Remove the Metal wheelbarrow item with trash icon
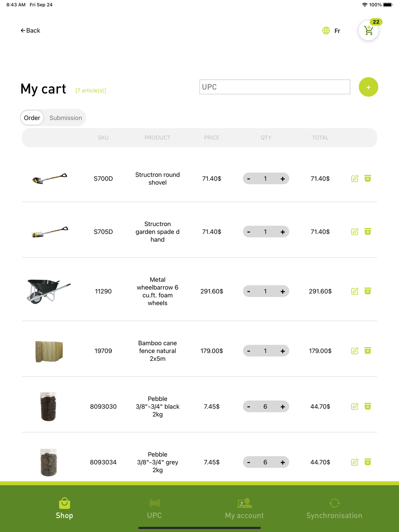This screenshot has height=532, width=399. (x=368, y=291)
